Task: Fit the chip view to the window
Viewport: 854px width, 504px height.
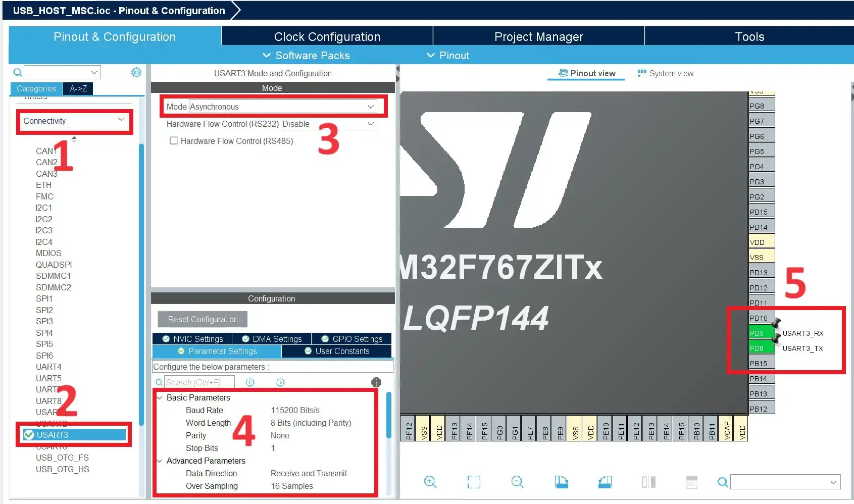Action: [x=474, y=482]
